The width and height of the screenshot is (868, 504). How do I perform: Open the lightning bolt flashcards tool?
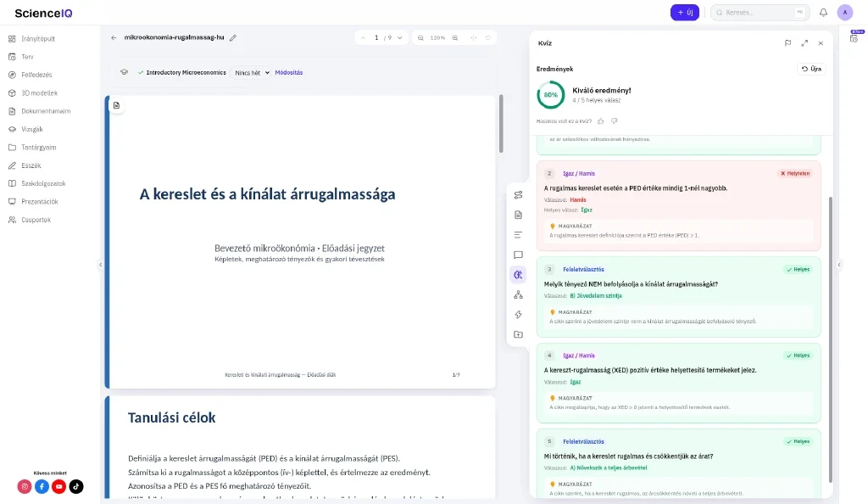518,315
